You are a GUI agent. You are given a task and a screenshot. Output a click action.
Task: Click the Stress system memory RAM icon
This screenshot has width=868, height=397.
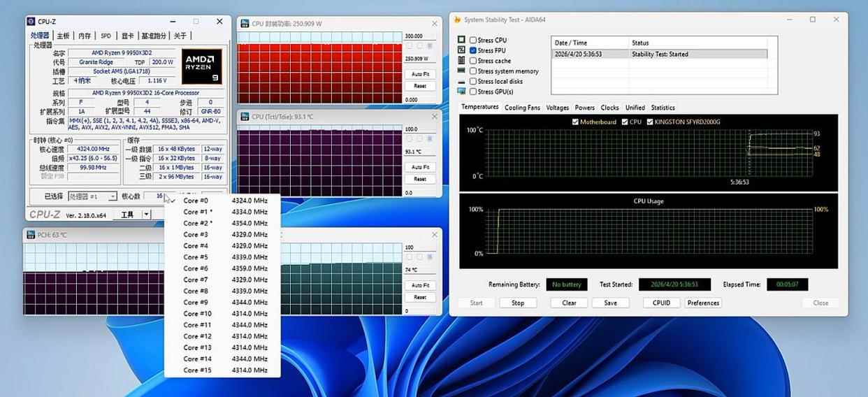(x=461, y=71)
